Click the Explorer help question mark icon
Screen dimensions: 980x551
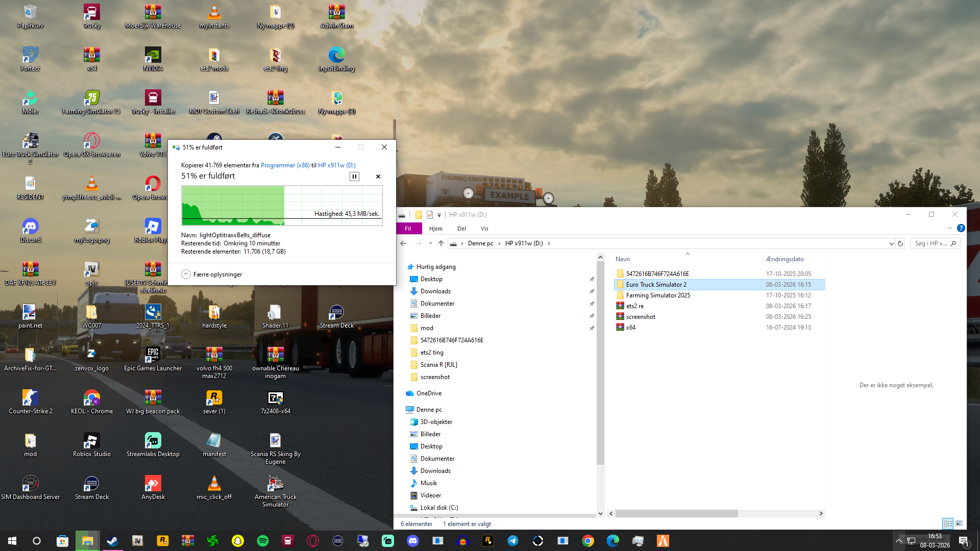pos(961,229)
